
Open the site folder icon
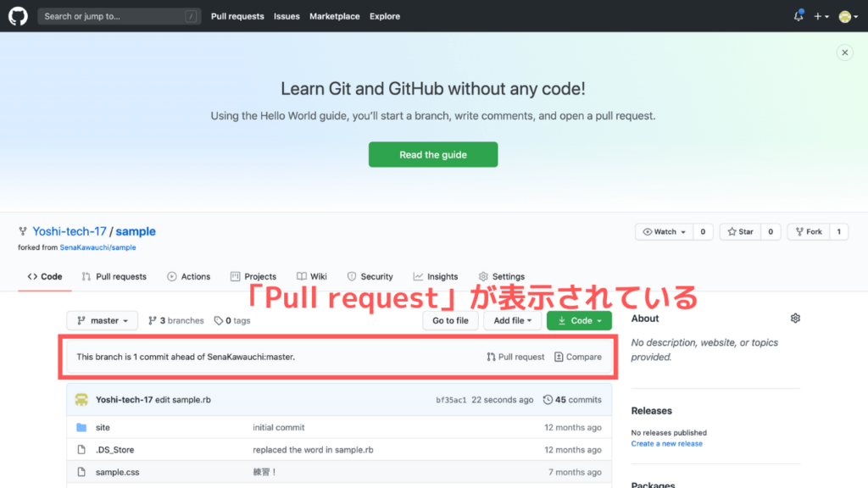click(x=81, y=427)
